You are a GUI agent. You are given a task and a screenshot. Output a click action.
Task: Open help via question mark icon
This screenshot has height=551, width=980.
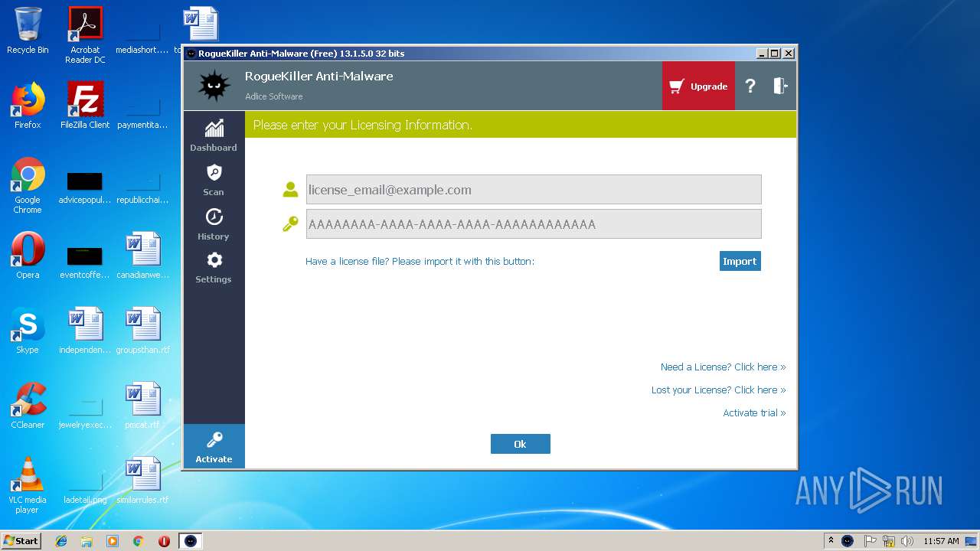pyautogui.click(x=750, y=86)
